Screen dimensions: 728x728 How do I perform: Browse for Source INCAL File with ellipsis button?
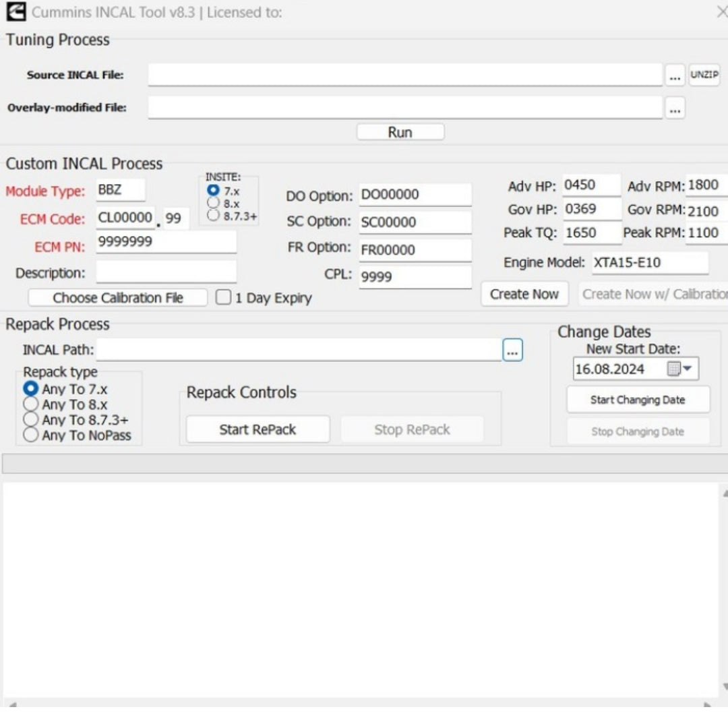click(x=675, y=75)
